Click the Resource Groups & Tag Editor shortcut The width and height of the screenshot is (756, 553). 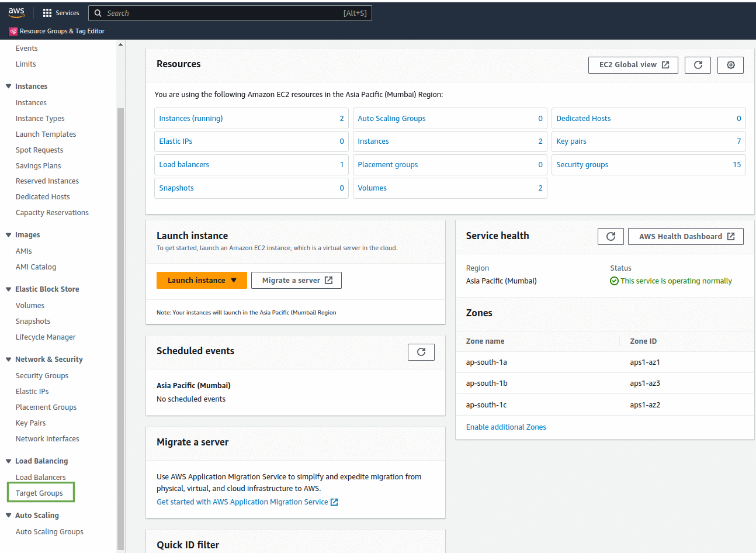point(57,31)
